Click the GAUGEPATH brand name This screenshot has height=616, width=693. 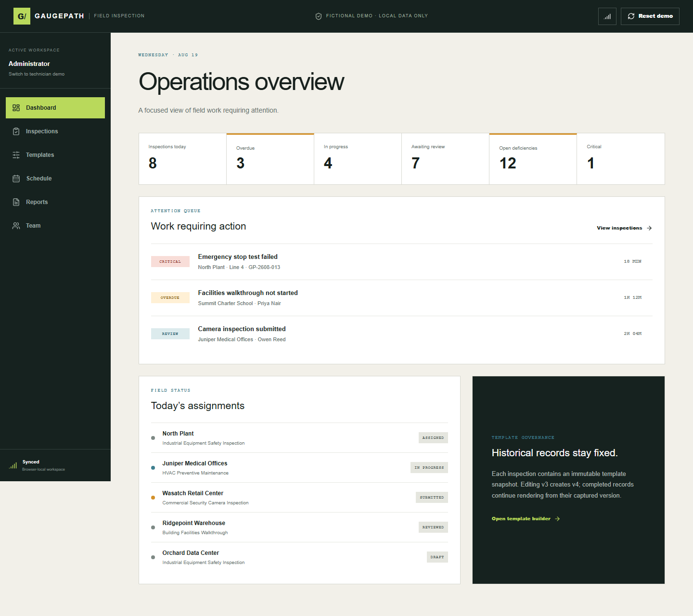pyautogui.click(x=59, y=16)
